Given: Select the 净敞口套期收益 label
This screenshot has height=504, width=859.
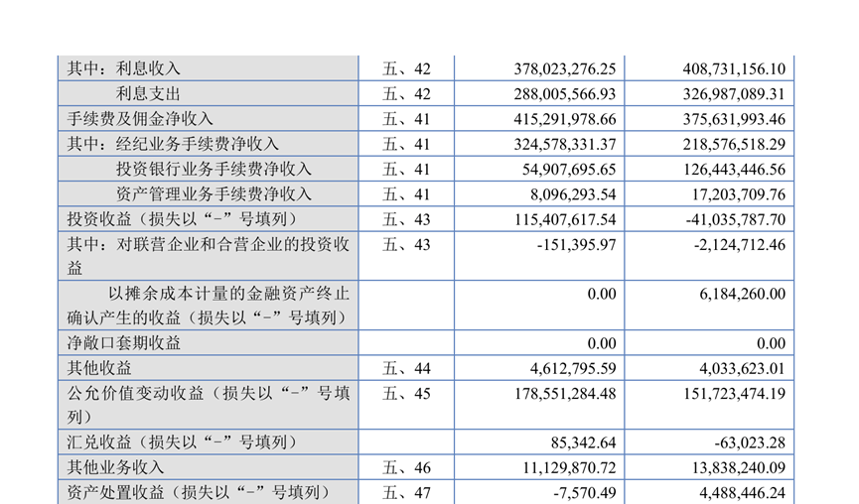Looking at the screenshot, I should 124,343.
